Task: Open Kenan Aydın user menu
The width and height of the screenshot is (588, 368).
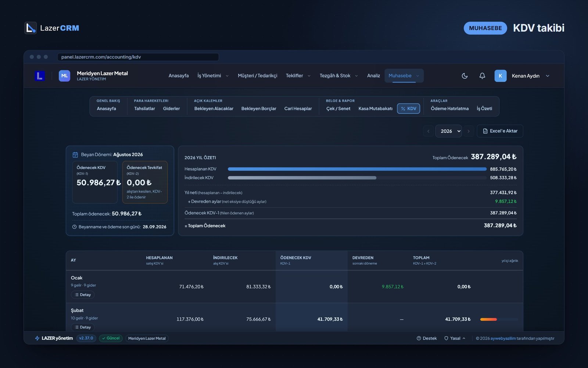Action: tap(522, 76)
